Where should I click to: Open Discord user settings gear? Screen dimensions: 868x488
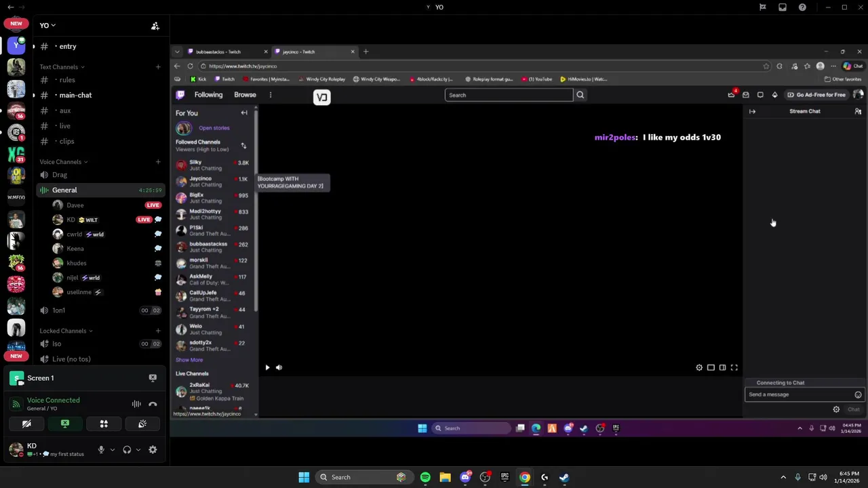tap(153, 449)
